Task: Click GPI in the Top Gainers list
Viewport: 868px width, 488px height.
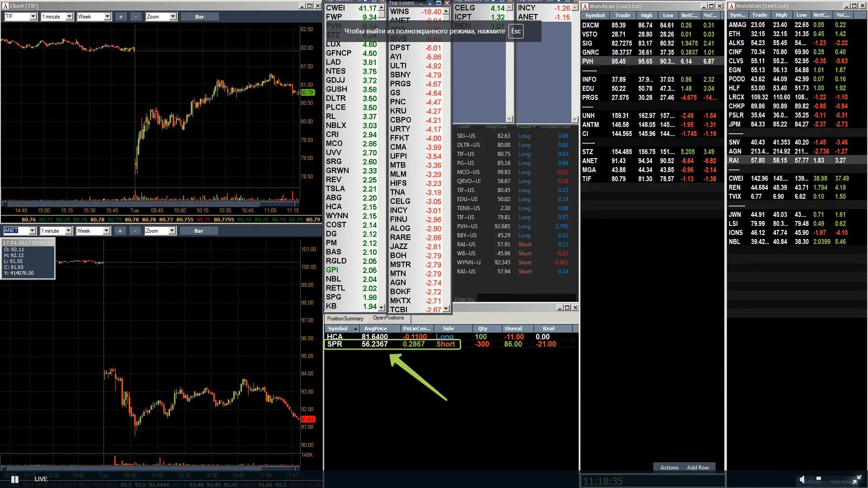Action: click(351, 270)
